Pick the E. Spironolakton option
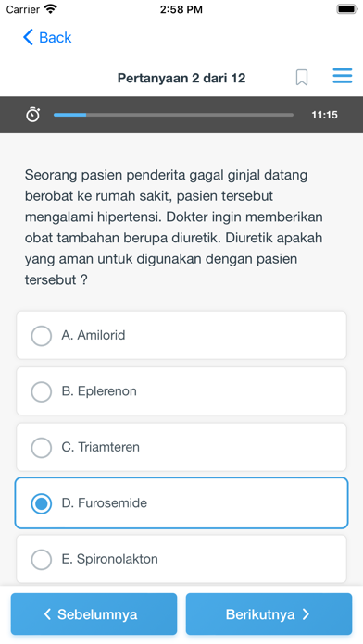 [x=181, y=559]
